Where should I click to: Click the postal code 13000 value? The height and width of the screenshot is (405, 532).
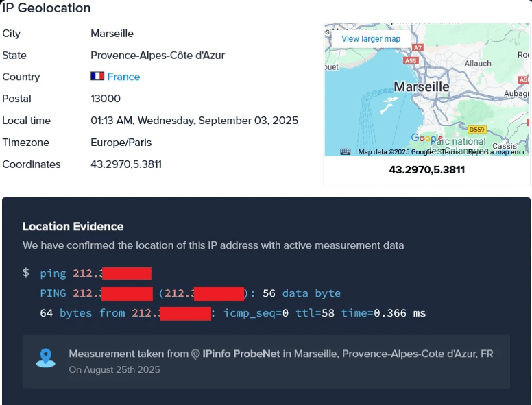coord(106,99)
